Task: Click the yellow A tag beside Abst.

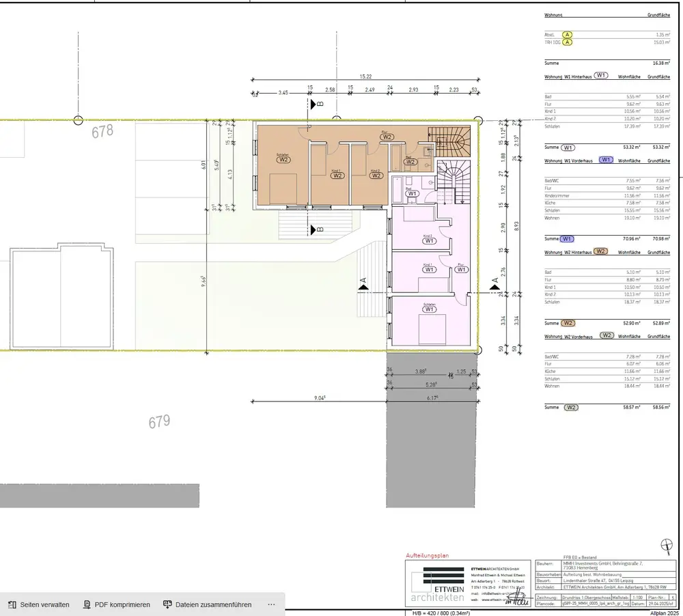Action: (x=567, y=34)
